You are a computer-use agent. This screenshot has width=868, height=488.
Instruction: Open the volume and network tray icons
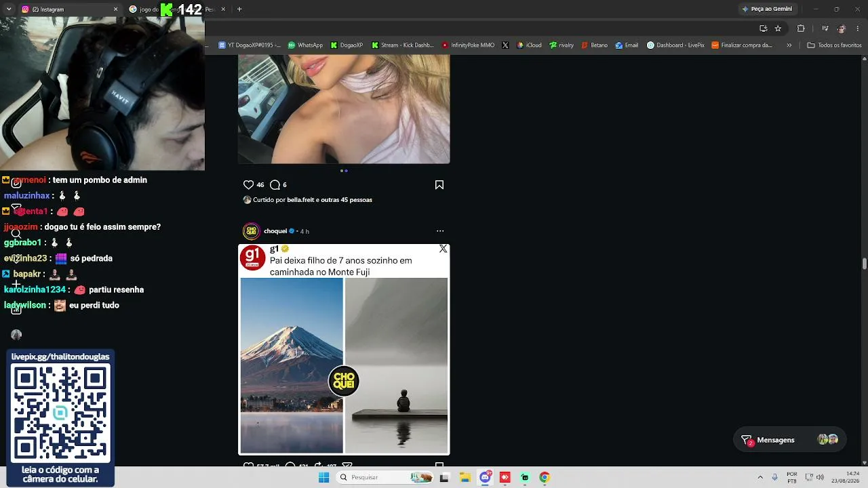tap(814, 477)
